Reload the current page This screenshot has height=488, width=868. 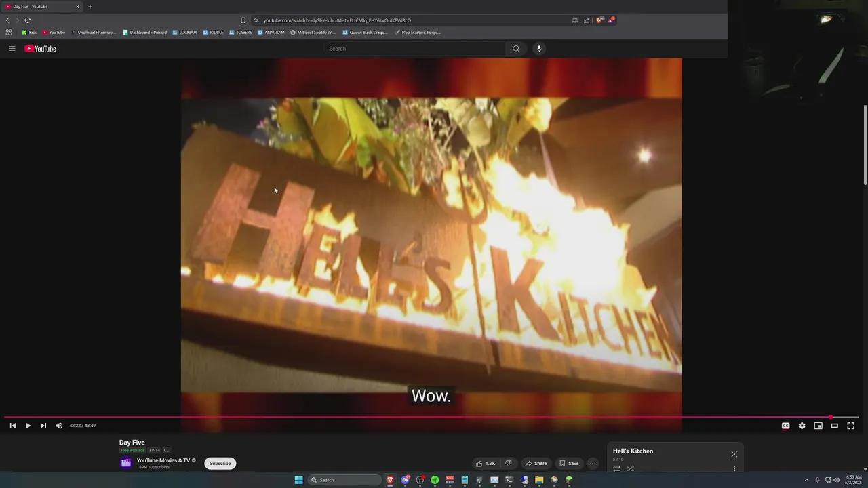[28, 20]
